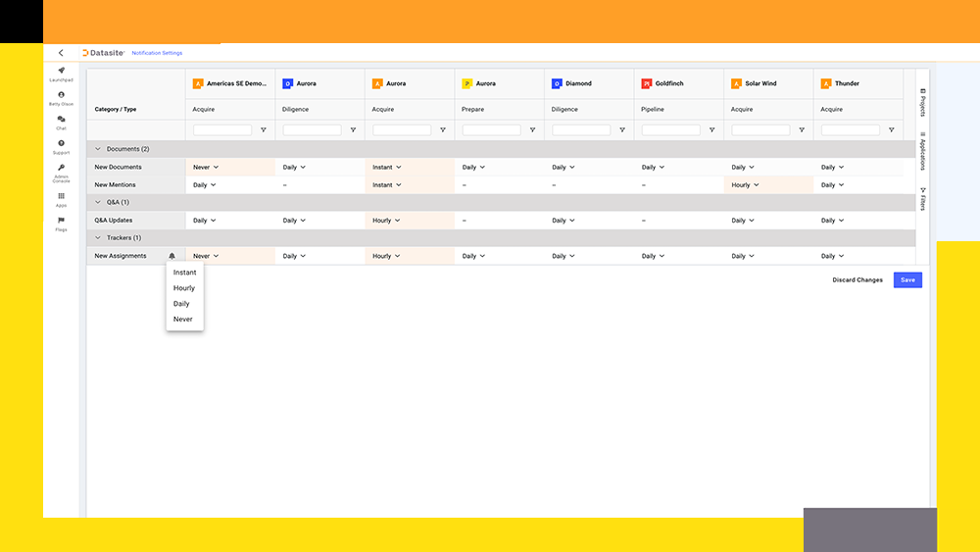Click the filter input under Goldfinch
Image resolution: width=980 pixels, height=552 pixels.
pyautogui.click(x=670, y=130)
